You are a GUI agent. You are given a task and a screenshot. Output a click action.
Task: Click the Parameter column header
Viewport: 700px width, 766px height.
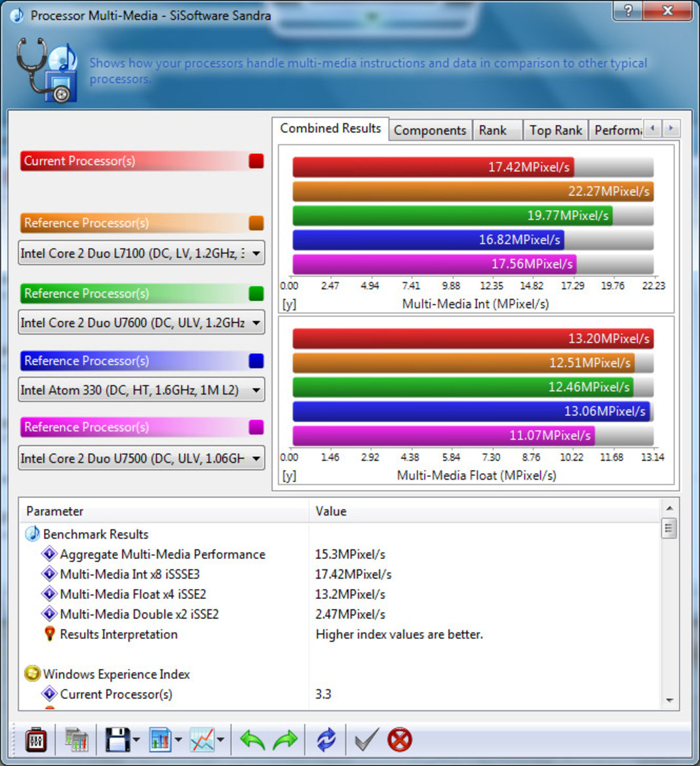tap(164, 511)
